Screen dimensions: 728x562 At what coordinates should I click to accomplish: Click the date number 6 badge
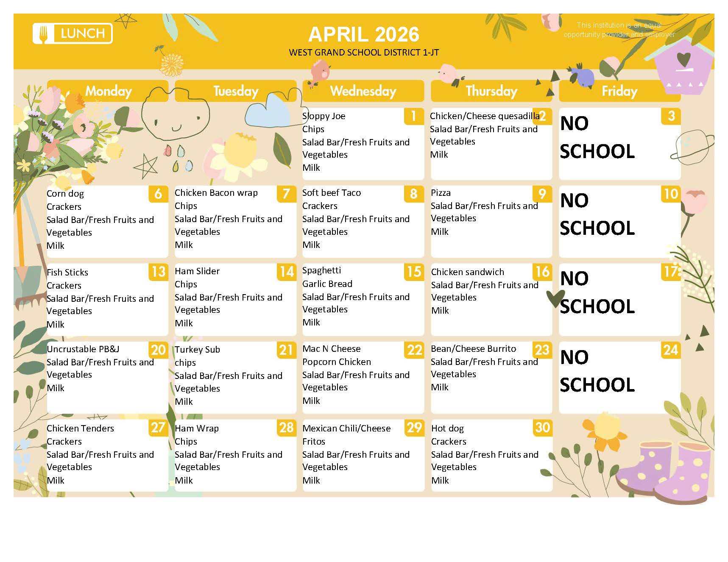click(158, 194)
